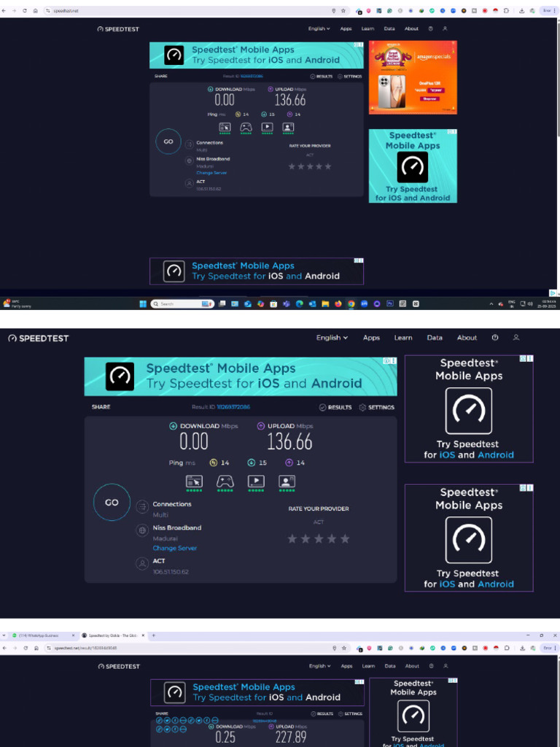The width and height of the screenshot is (560, 747).
Task: Open Speedtest Mobile Apps banner in middle screenshot
Action: point(241,376)
